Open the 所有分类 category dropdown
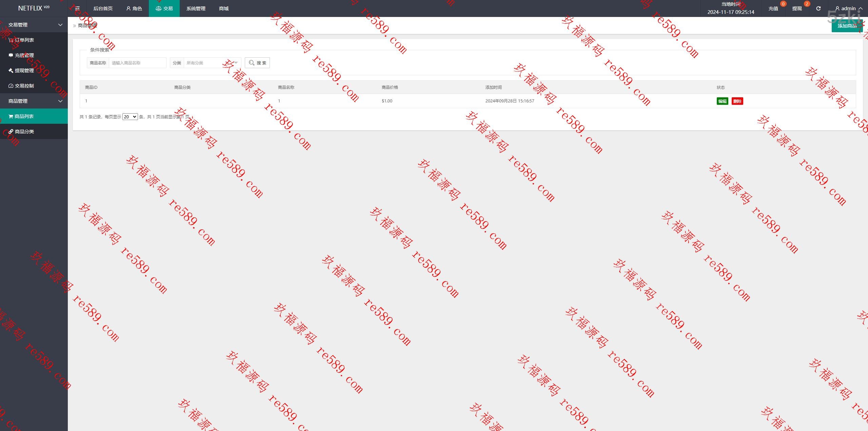This screenshot has width=868, height=431. (x=212, y=63)
